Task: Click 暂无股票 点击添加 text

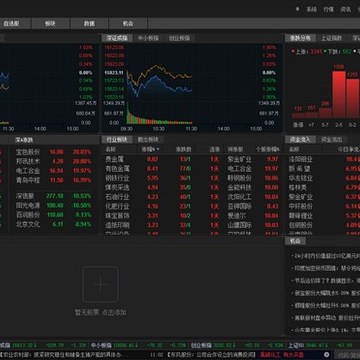Action: 100,313
